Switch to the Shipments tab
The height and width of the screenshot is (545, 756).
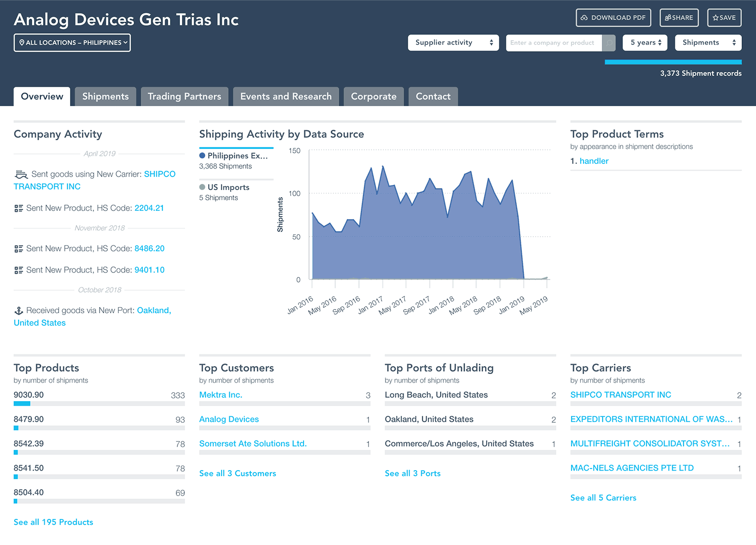click(106, 97)
